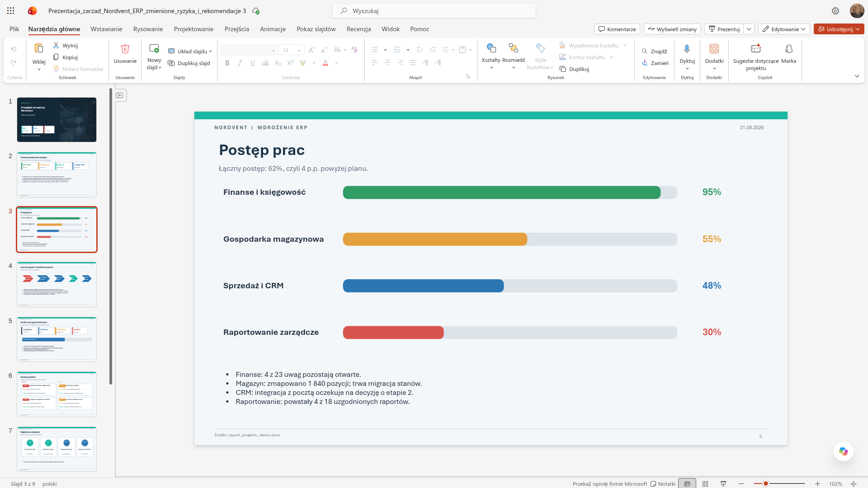Screen dimensions: 868x488
Task: Select slide 5 thumbnail
Action: point(57,339)
